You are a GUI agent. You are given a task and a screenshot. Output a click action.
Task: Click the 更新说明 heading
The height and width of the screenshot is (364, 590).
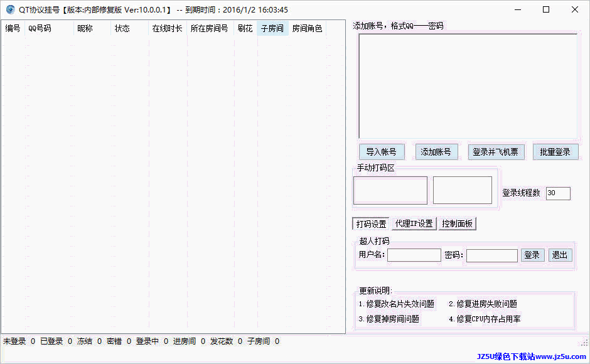pos(375,291)
